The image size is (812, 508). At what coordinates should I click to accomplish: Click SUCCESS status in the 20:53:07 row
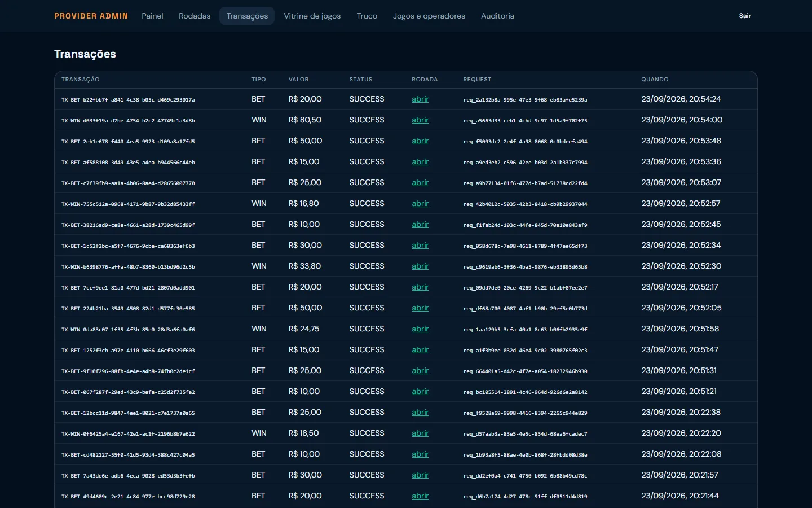click(367, 182)
